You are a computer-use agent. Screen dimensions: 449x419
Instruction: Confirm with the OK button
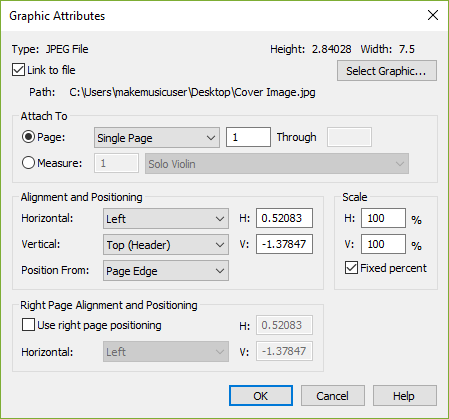[261, 396]
